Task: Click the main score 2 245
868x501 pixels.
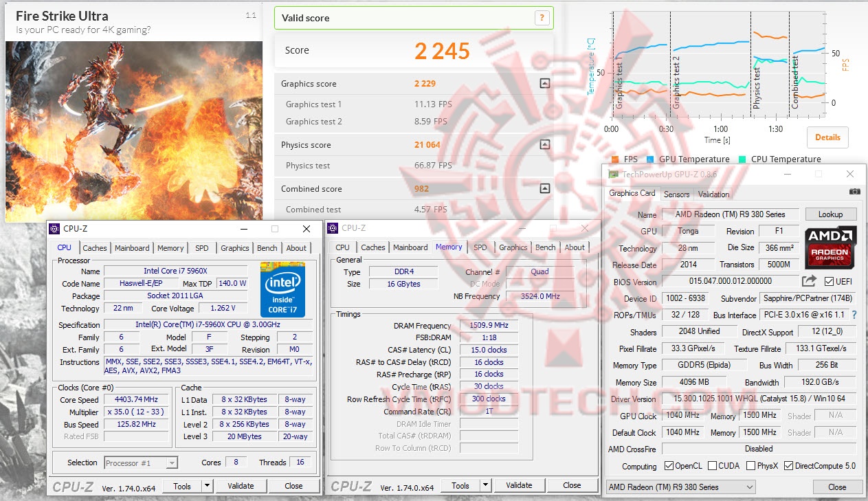Action: [442, 51]
